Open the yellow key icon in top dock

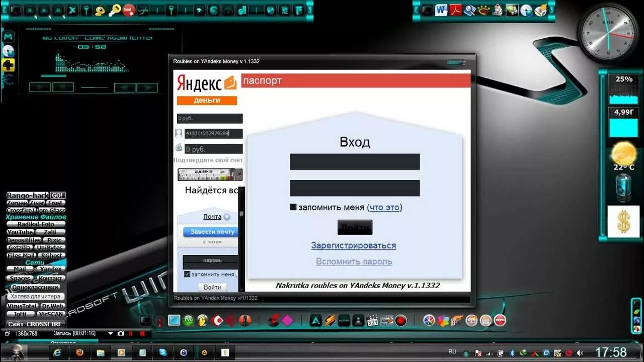pos(114,10)
